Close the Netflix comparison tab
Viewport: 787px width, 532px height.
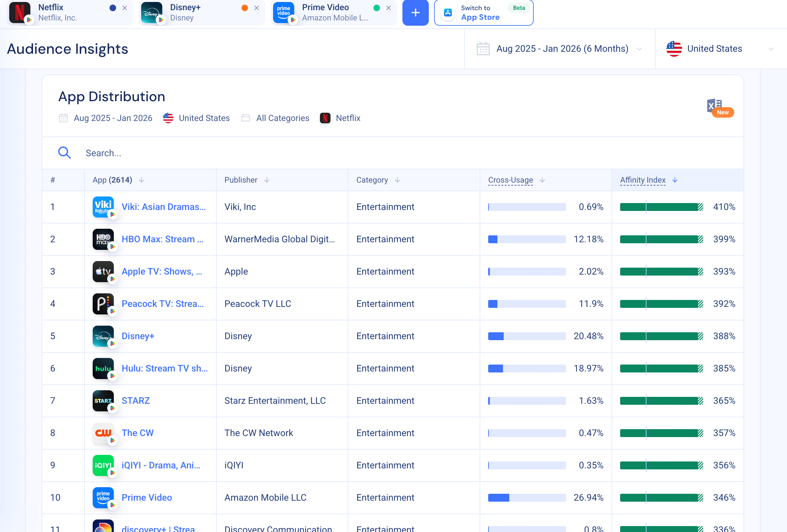125,8
